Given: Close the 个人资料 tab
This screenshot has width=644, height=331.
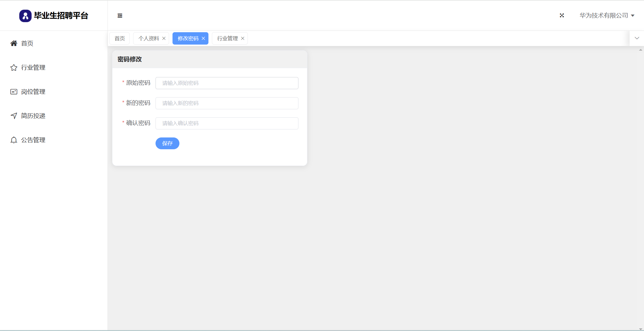Looking at the screenshot, I should click(x=164, y=39).
